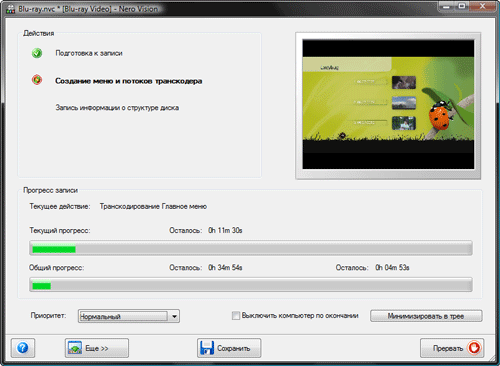Open the Приоритет dropdown arrow
This screenshot has width=500, height=366.
point(174,316)
